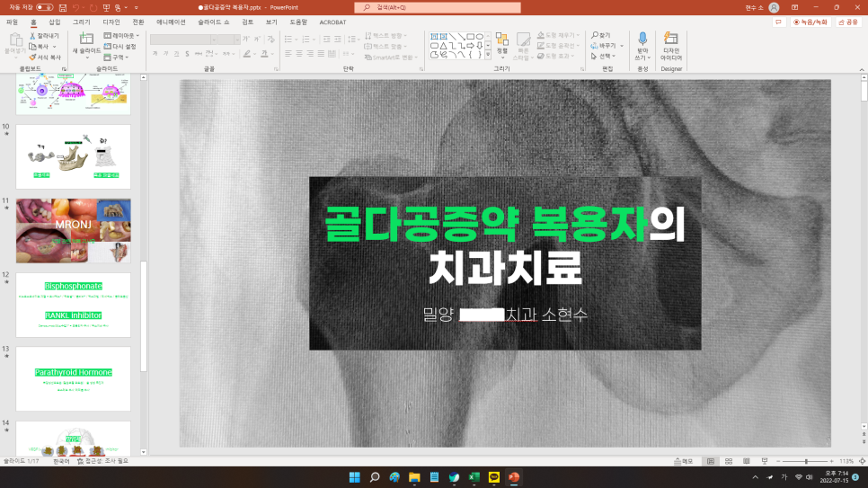868x488 pixels.
Task: Click the 메모 notes button in status bar
Action: [x=684, y=461]
